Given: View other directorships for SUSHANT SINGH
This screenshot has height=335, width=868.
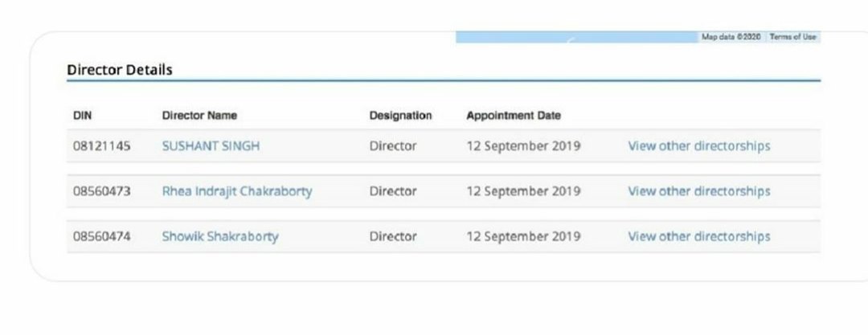Looking at the screenshot, I should coord(698,146).
